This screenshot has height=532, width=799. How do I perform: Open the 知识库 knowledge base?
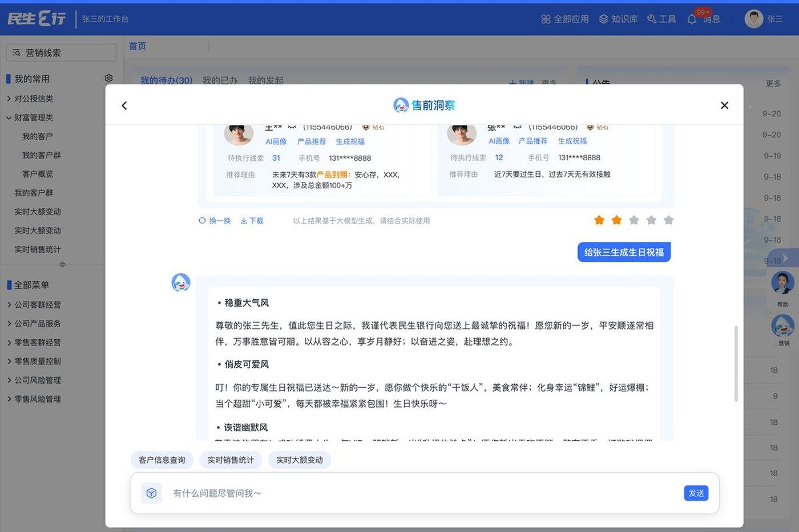618,19
